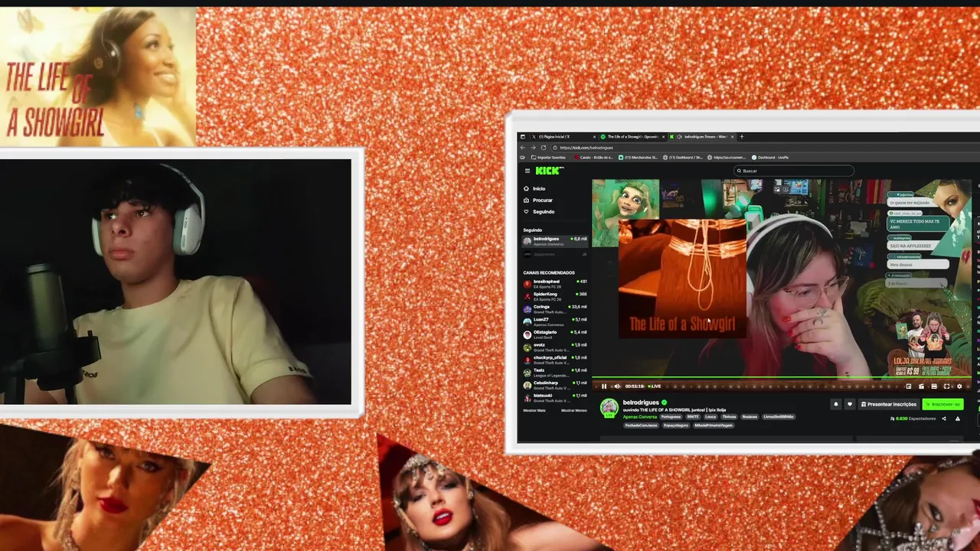Open chuckyrp_oficial recommended channel
Viewport: 980px width, 551px height.
pyautogui.click(x=555, y=360)
